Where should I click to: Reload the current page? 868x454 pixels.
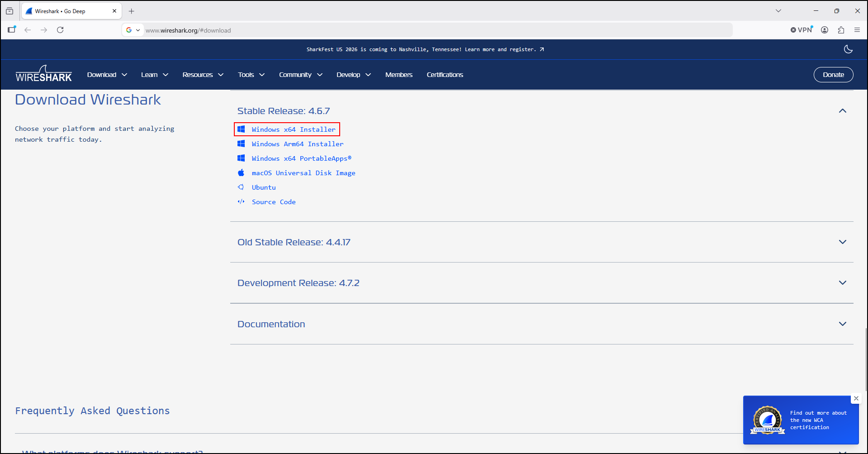(x=60, y=30)
